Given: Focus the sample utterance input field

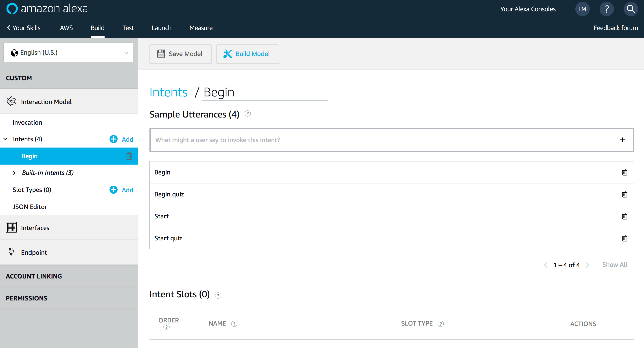Looking at the screenshot, I should point(392,140).
